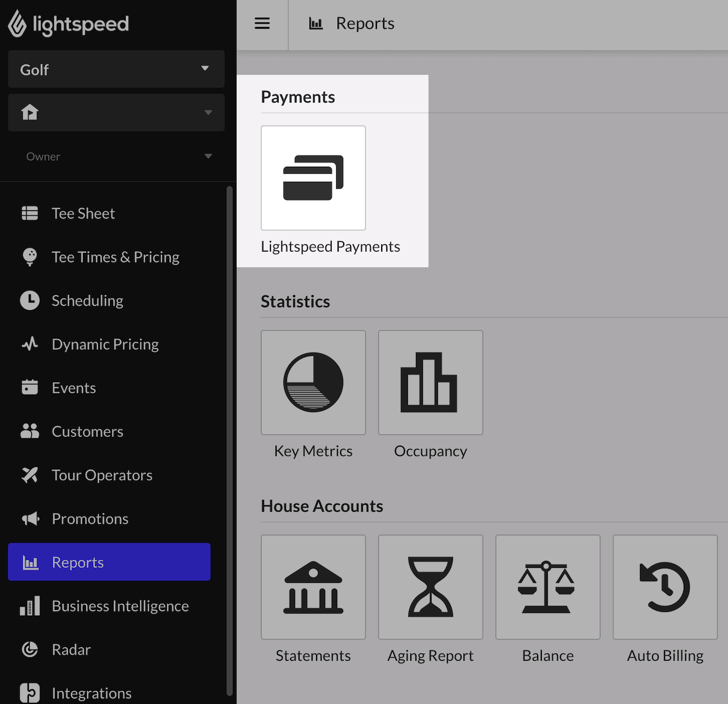Open the Key Metrics pie chart report

(x=313, y=382)
